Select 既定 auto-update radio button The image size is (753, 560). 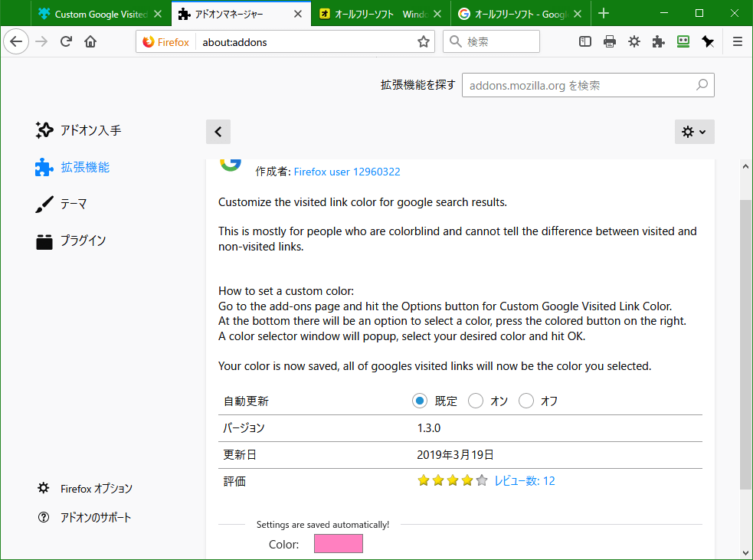pyautogui.click(x=419, y=401)
